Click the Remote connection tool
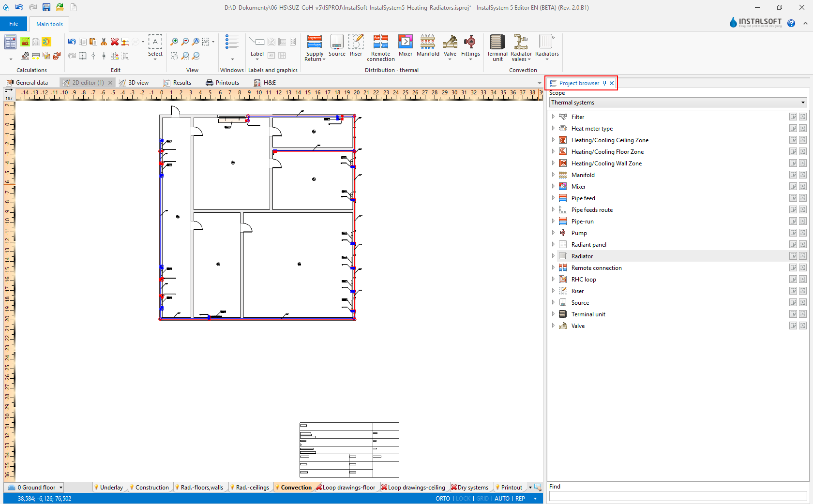The width and height of the screenshot is (813, 504). coord(380,47)
